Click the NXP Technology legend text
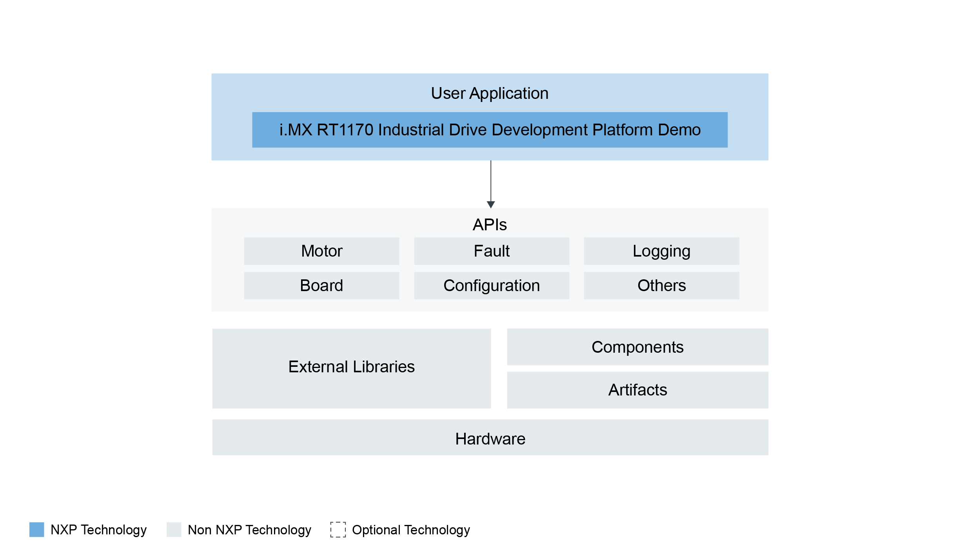Viewport: 980px width, 552px height. [x=99, y=530]
